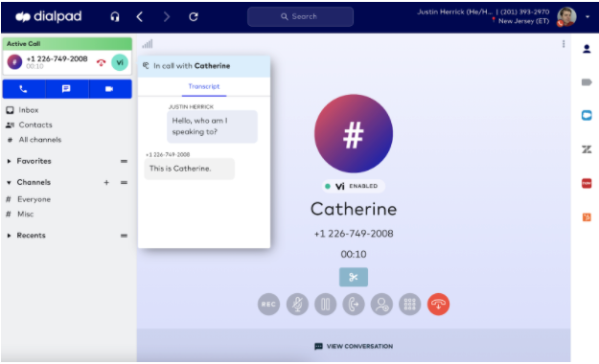Click 'Hello, who am I speaking to?' message

[212, 126]
